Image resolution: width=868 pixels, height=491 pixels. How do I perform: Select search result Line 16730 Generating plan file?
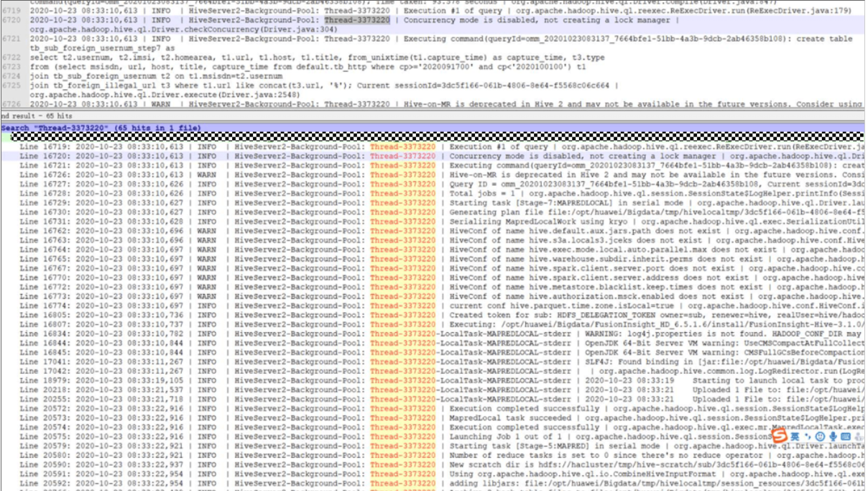pos(434,212)
